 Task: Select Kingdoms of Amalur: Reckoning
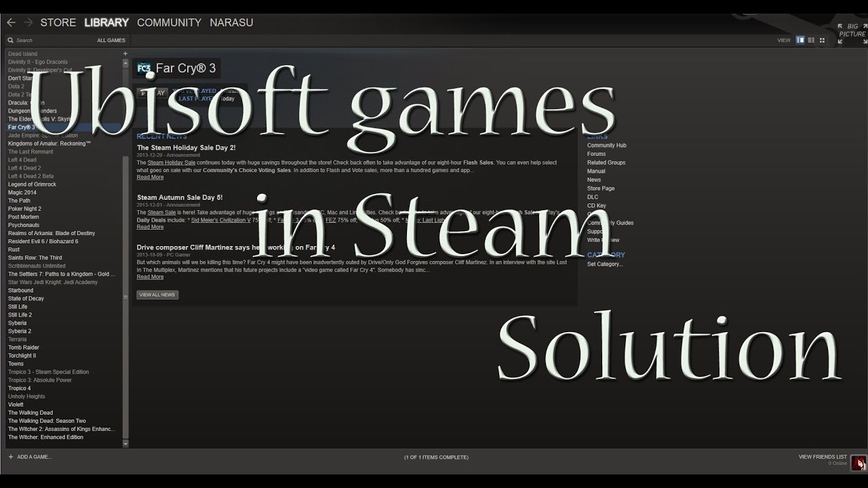(x=50, y=144)
